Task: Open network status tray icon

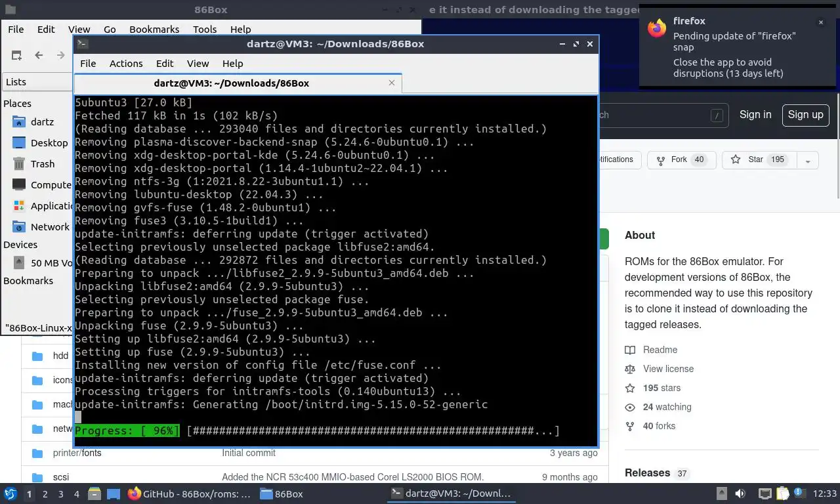Action: pos(765,493)
